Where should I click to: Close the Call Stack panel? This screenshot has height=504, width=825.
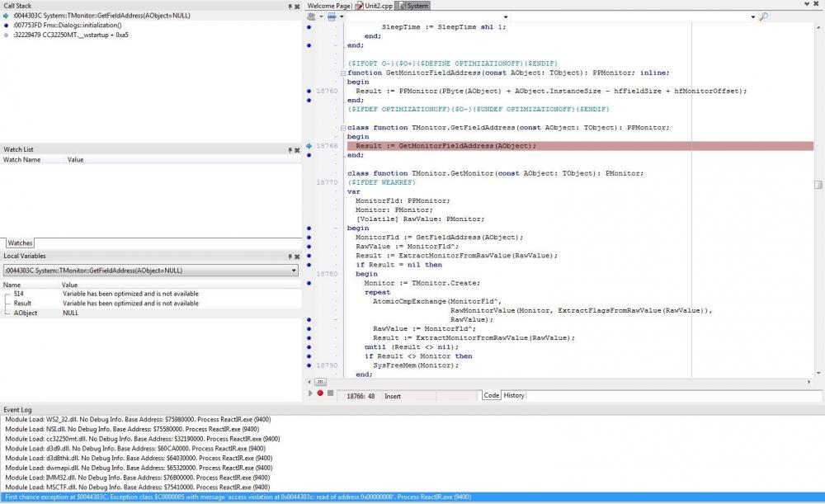click(x=297, y=7)
